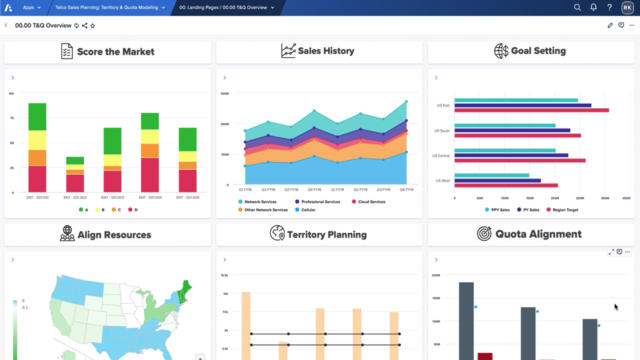This screenshot has width=640, height=360.
Task: Open the comment icon on Quota Alignment card
Action: [619, 252]
